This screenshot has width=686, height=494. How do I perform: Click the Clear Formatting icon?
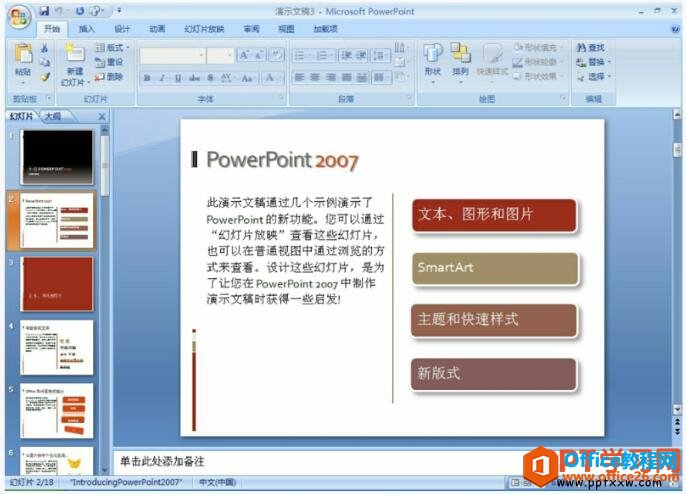pos(276,55)
